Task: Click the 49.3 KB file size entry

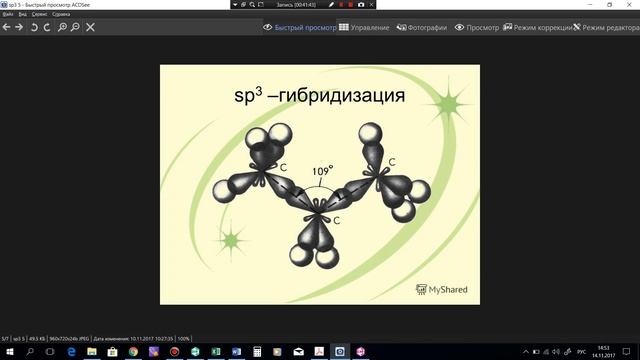Action: (x=37, y=339)
